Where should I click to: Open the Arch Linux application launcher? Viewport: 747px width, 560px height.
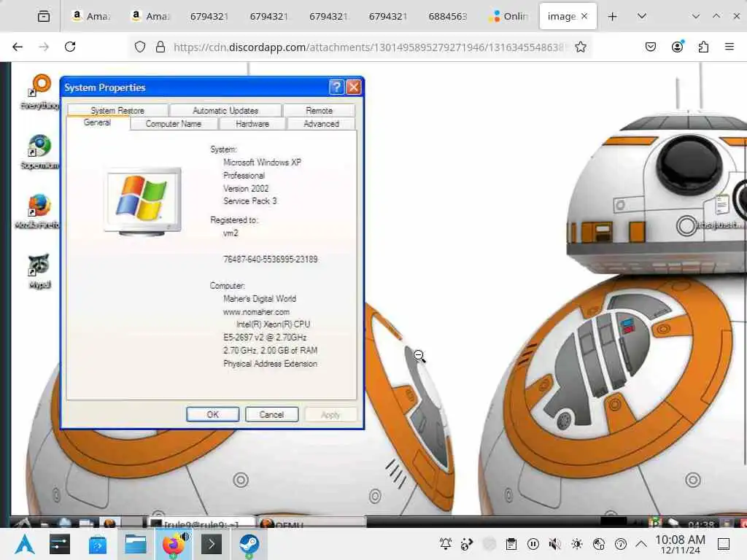point(24,544)
